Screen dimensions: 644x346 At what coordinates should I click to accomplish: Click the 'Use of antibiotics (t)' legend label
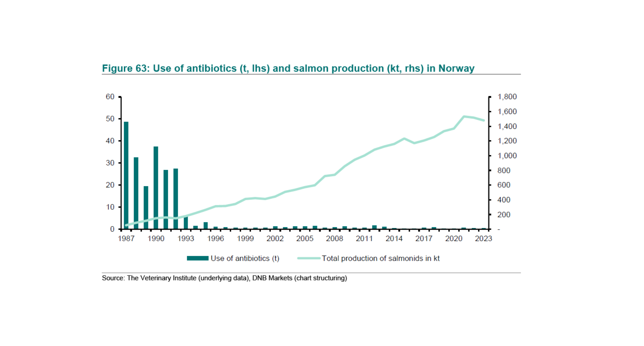(245, 259)
